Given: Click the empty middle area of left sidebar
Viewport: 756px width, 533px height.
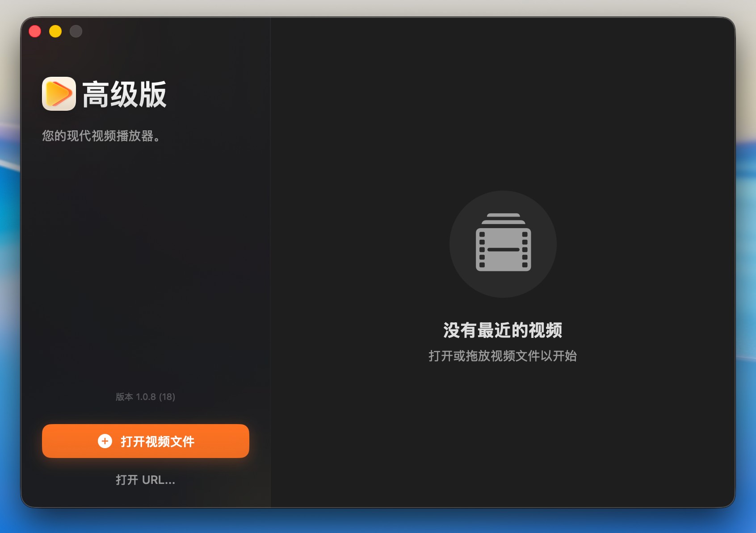Looking at the screenshot, I should (145, 268).
